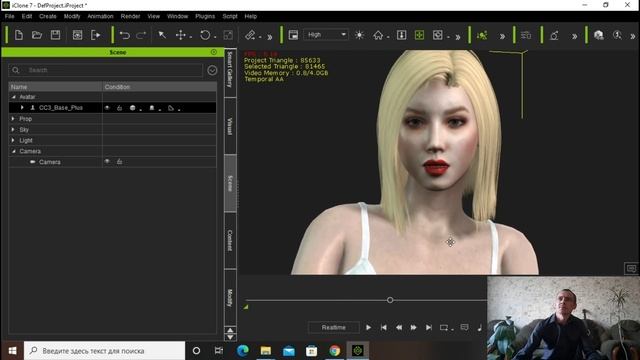
Task: Toggle the lock of the Camera row
Action: pyautogui.click(x=119, y=162)
